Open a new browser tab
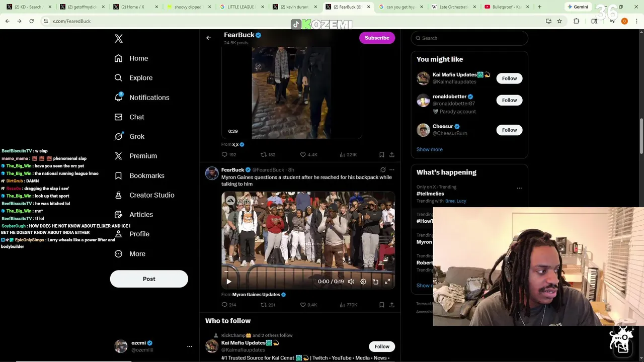 point(539,7)
